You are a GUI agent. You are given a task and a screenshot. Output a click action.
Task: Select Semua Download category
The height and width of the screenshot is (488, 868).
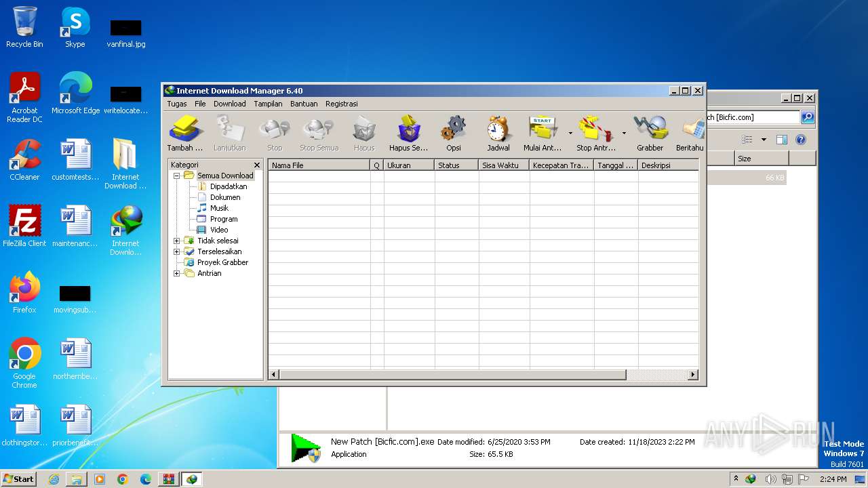(225, 176)
